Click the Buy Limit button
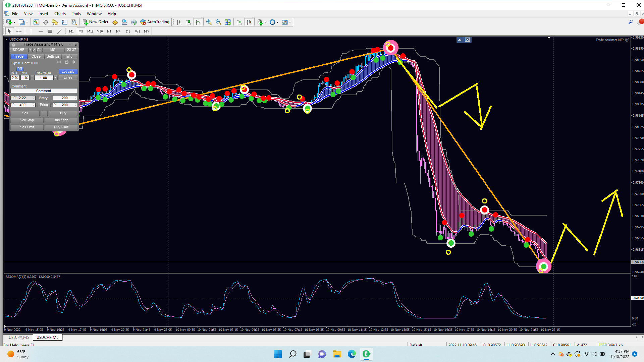This screenshot has width=644, height=362. [61, 127]
